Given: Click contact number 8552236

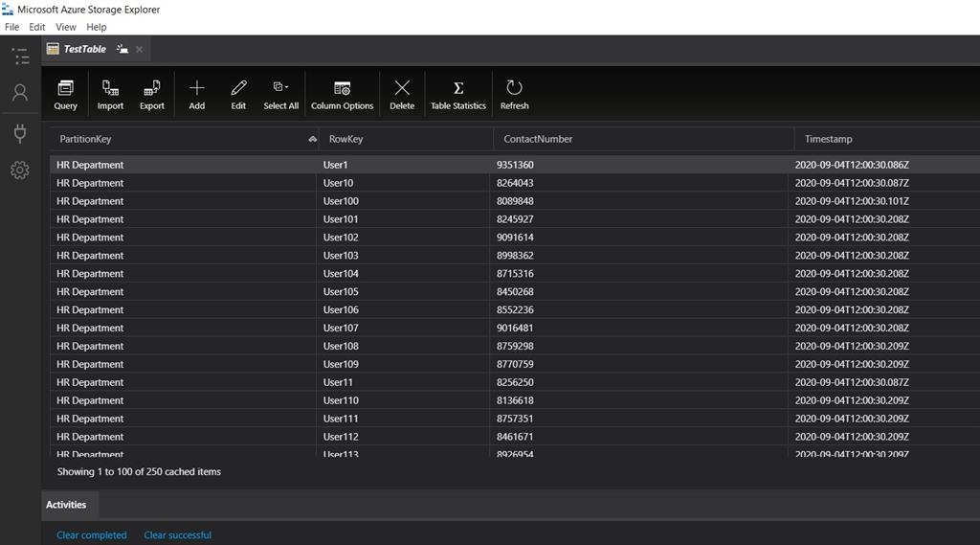Looking at the screenshot, I should 515,309.
